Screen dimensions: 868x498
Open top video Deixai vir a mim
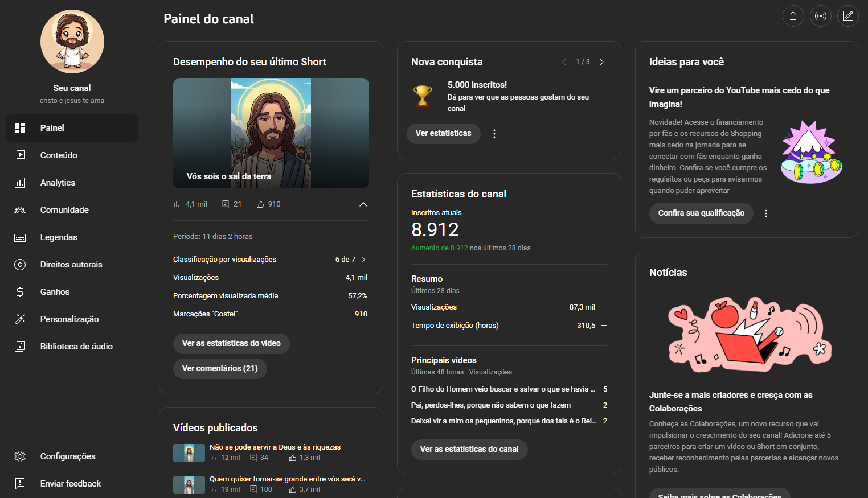point(504,421)
